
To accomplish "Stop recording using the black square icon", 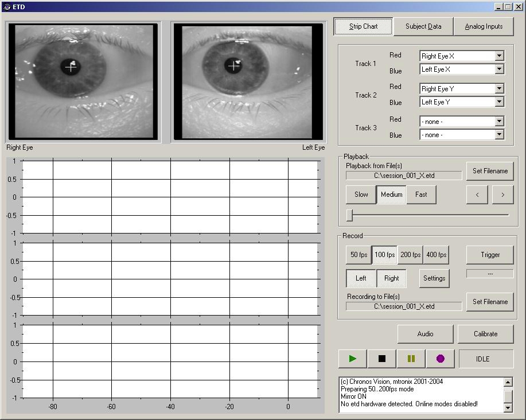I will coord(381,358).
